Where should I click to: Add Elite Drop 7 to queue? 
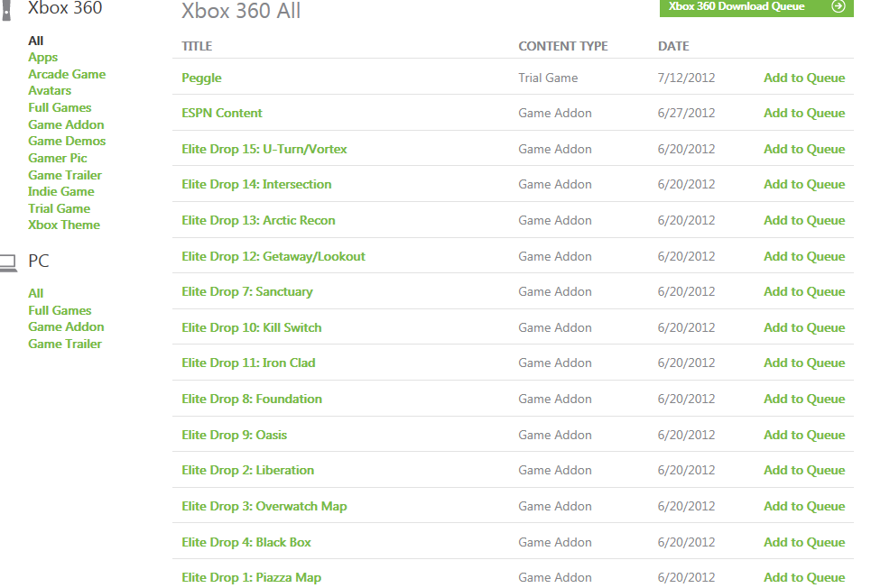pyautogui.click(x=804, y=291)
